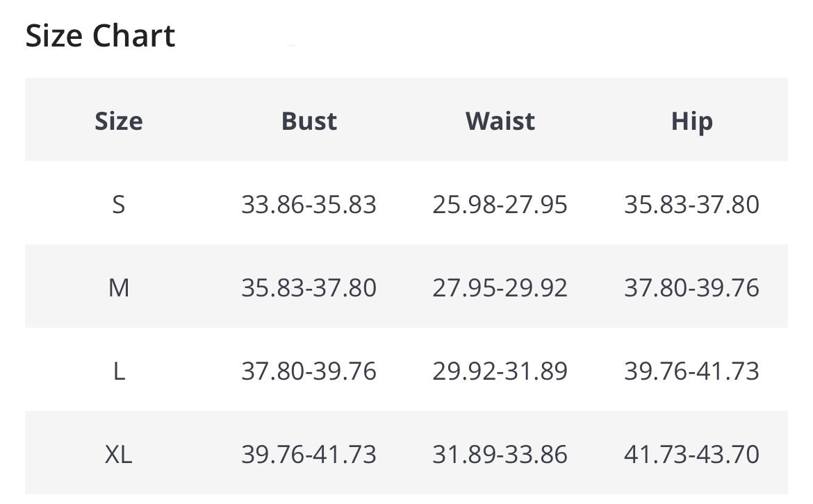
Task: Select the Size column header
Action: pyautogui.click(x=119, y=121)
